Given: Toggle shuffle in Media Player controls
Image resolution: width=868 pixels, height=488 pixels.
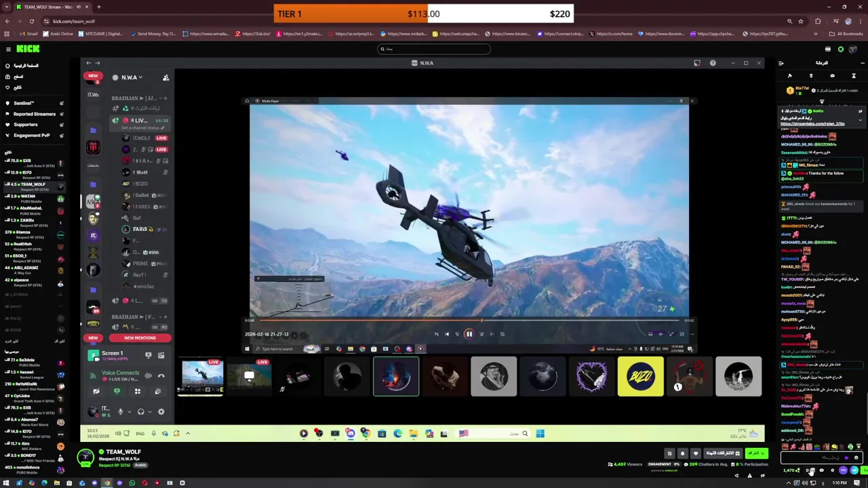Looking at the screenshot, I should [436, 333].
